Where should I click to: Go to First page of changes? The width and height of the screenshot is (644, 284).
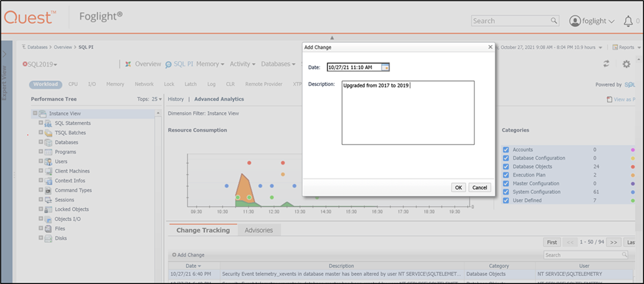pyautogui.click(x=552, y=242)
